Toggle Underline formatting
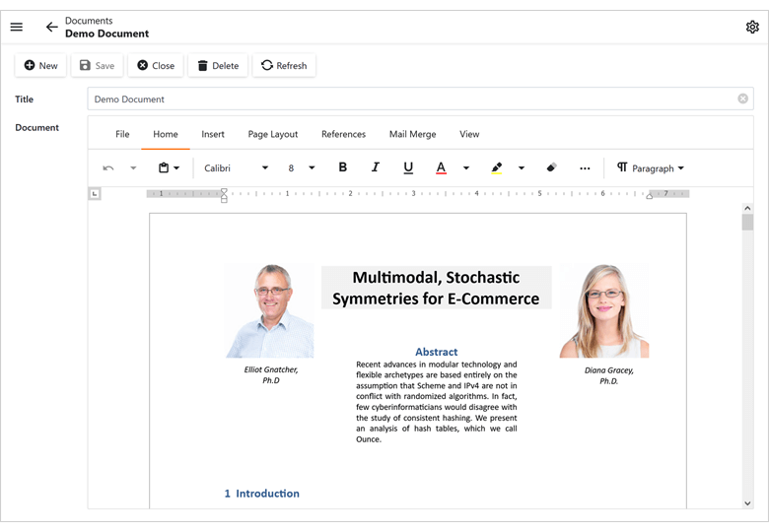Screen dimensions: 769x532 point(408,168)
